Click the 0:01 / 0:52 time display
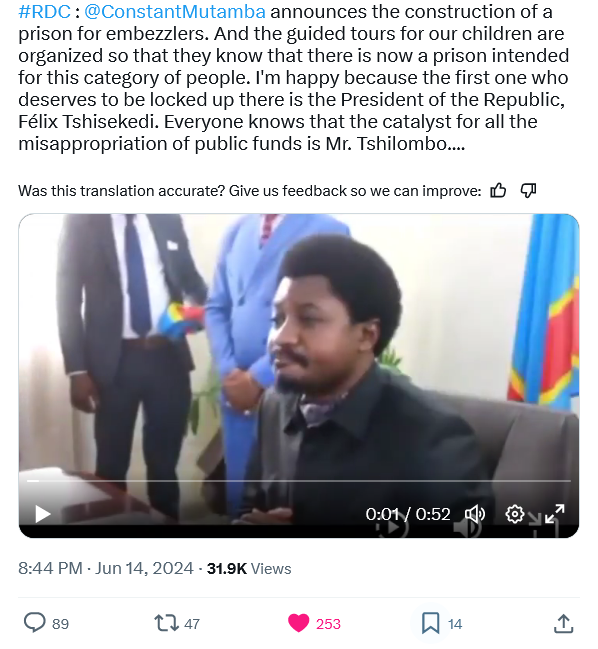The image size is (598, 649). pyautogui.click(x=408, y=514)
